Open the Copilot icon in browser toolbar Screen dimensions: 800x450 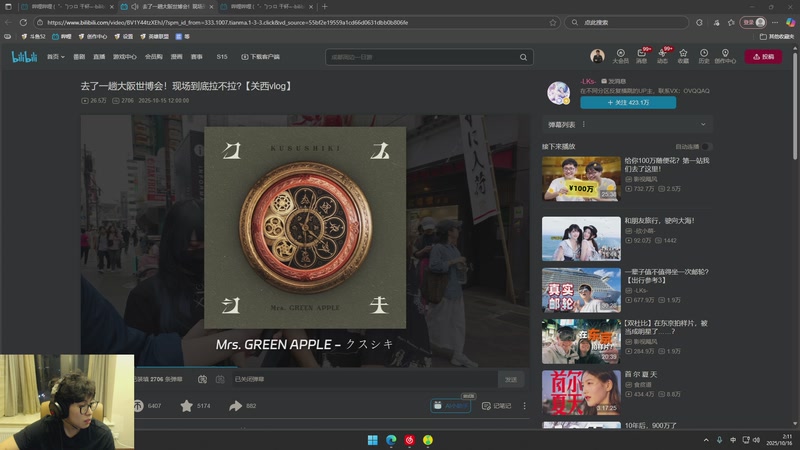tap(790, 22)
